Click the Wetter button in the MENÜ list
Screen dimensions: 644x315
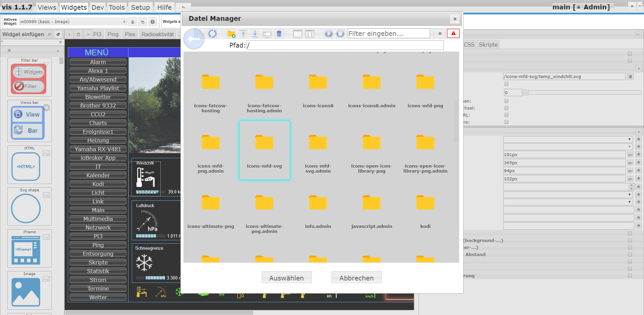(x=98, y=297)
